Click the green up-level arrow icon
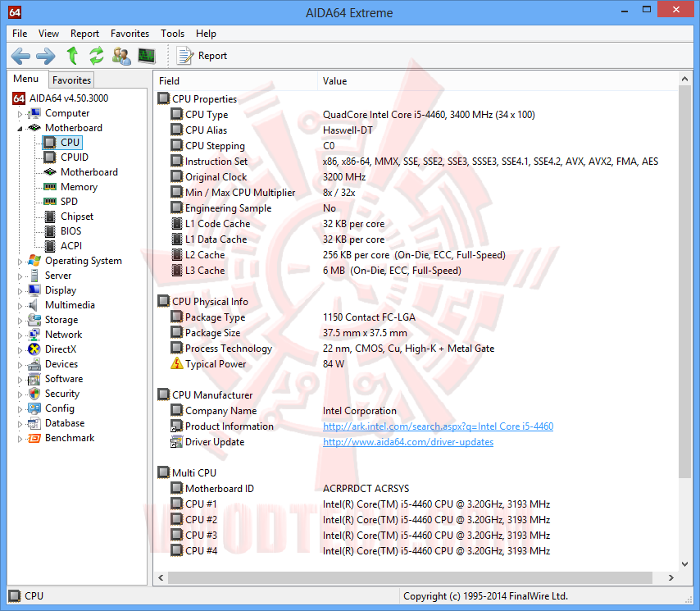 [x=72, y=56]
